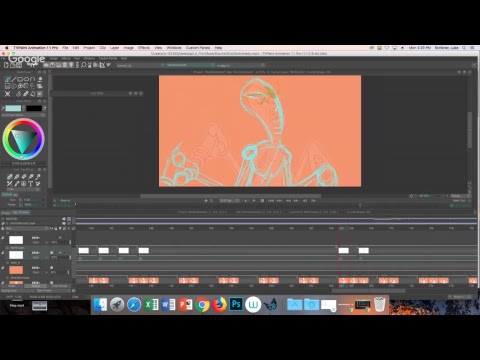Open Photoshop from the dock
The width and height of the screenshot is (480, 360).
tap(236, 304)
